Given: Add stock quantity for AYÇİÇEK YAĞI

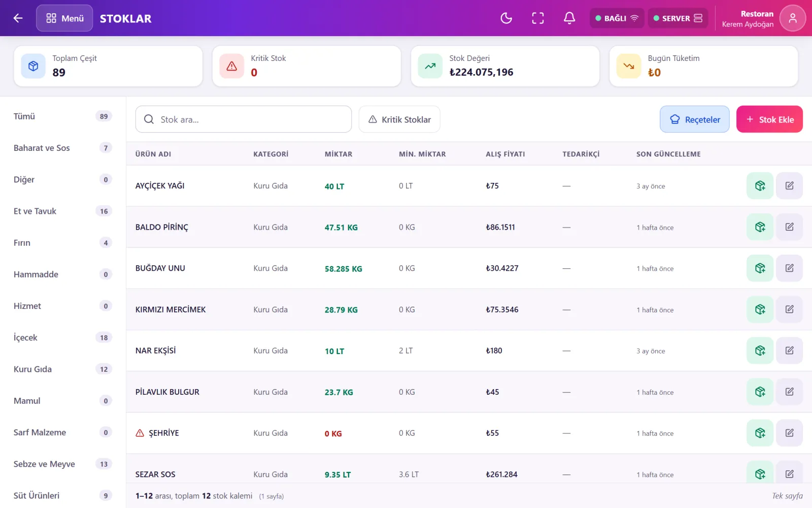Looking at the screenshot, I should click(760, 186).
